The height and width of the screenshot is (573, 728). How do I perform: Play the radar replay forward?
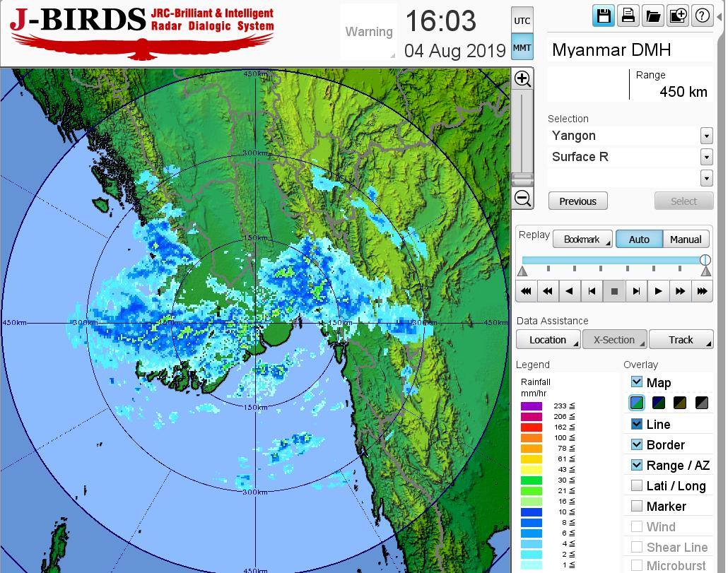click(658, 291)
